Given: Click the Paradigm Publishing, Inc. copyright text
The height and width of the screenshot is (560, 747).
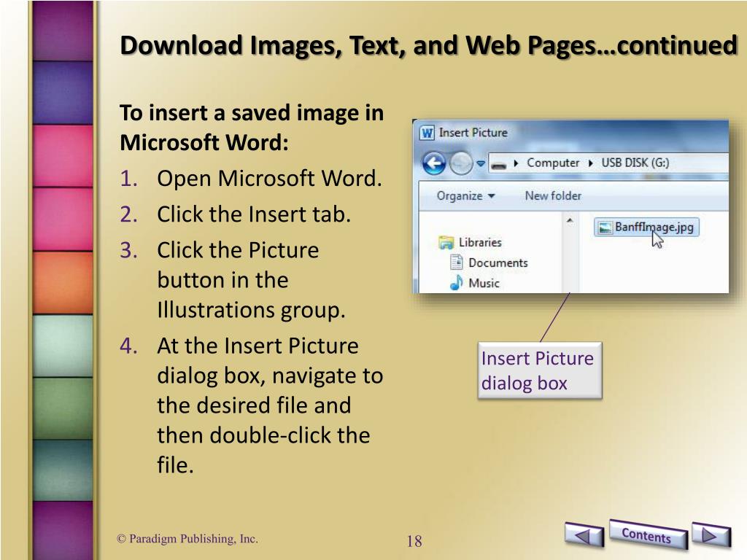Looking at the screenshot, I should coord(187,539).
